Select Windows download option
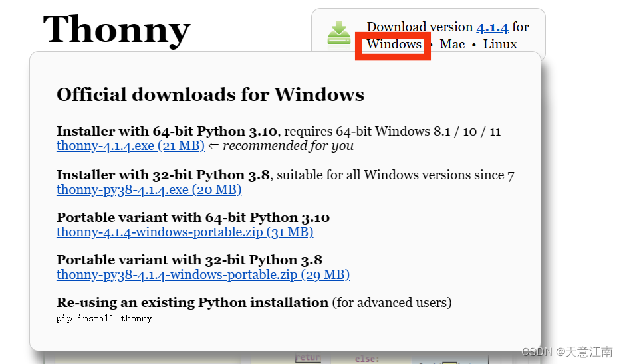The width and height of the screenshot is (623, 364). [x=394, y=44]
